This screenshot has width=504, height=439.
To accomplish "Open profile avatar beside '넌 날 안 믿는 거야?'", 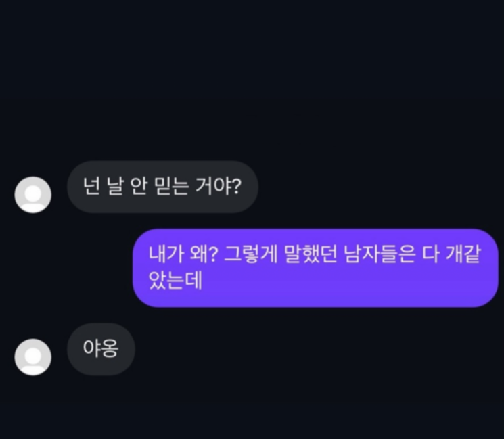I will click(x=32, y=194).
